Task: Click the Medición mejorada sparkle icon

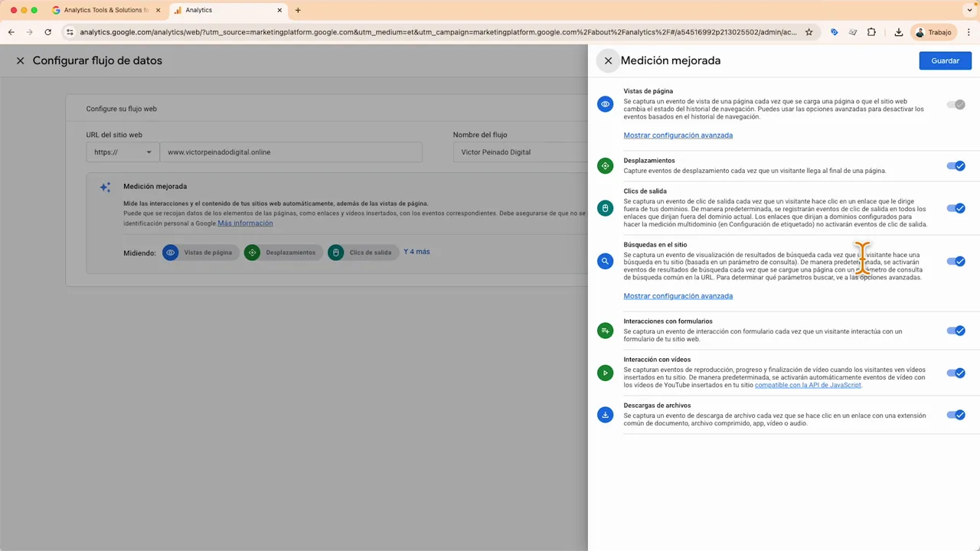Action: point(105,186)
